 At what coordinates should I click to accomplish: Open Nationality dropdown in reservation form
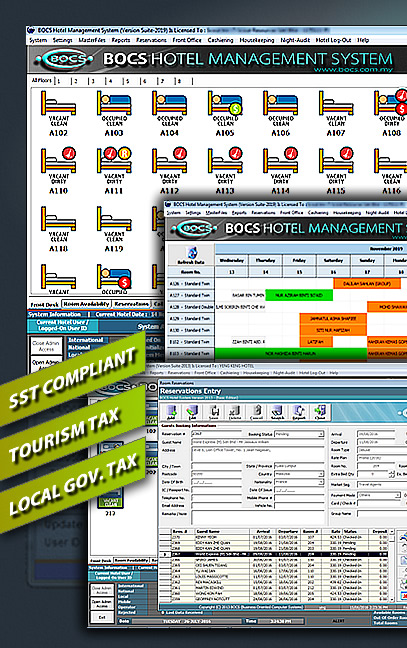click(x=321, y=482)
